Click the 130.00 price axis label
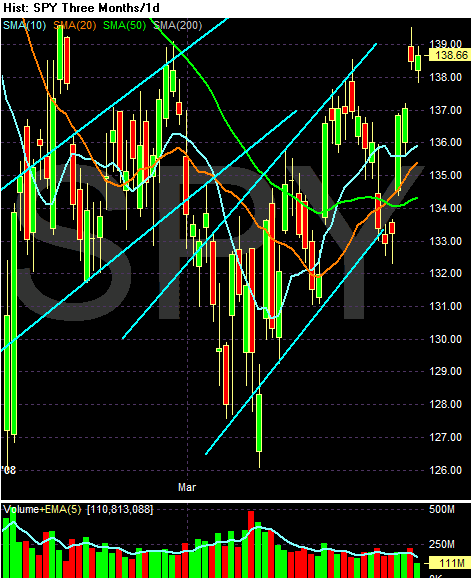This screenshot has width=472, height=581. pos(446,339)
